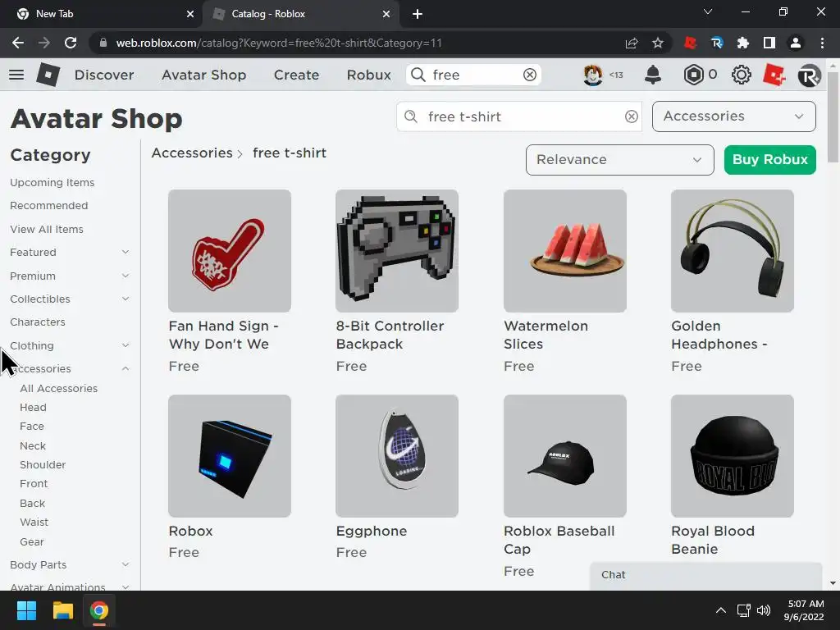Reload the current page
The width and height of the screenshot is (840, 630).
point(71,43)
